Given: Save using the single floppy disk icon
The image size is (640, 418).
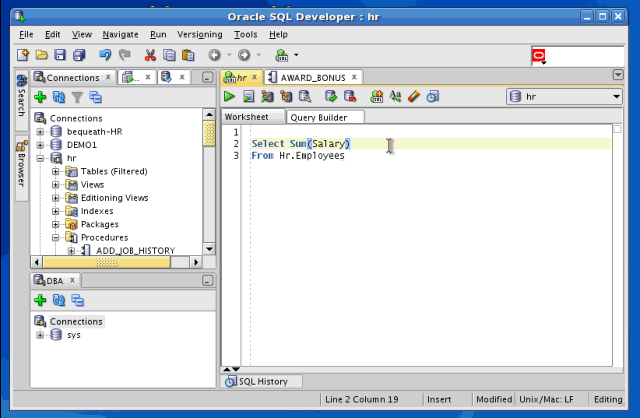Looking at the screenshot, I should pyautogui.click(x=60, y=55).
